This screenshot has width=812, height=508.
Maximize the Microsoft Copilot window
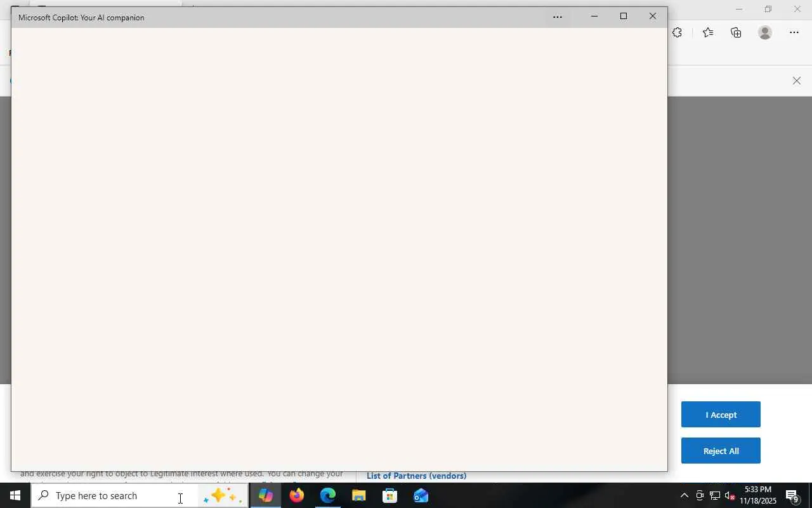point(624,17)
